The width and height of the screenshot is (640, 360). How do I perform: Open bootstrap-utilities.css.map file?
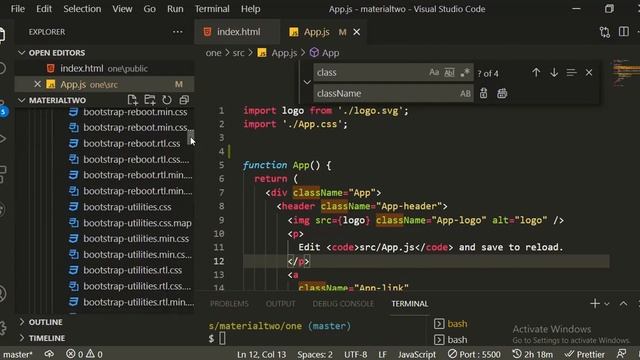coord(137,223)
